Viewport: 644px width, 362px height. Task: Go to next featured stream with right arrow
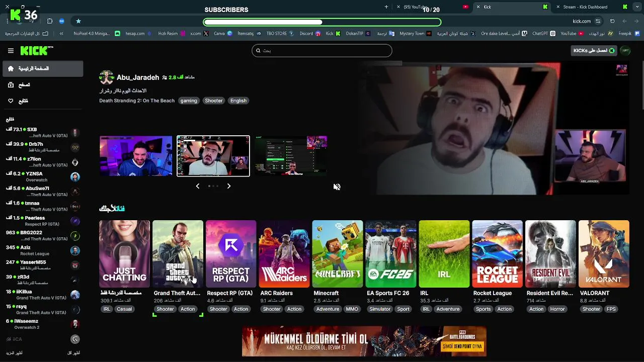229,186
